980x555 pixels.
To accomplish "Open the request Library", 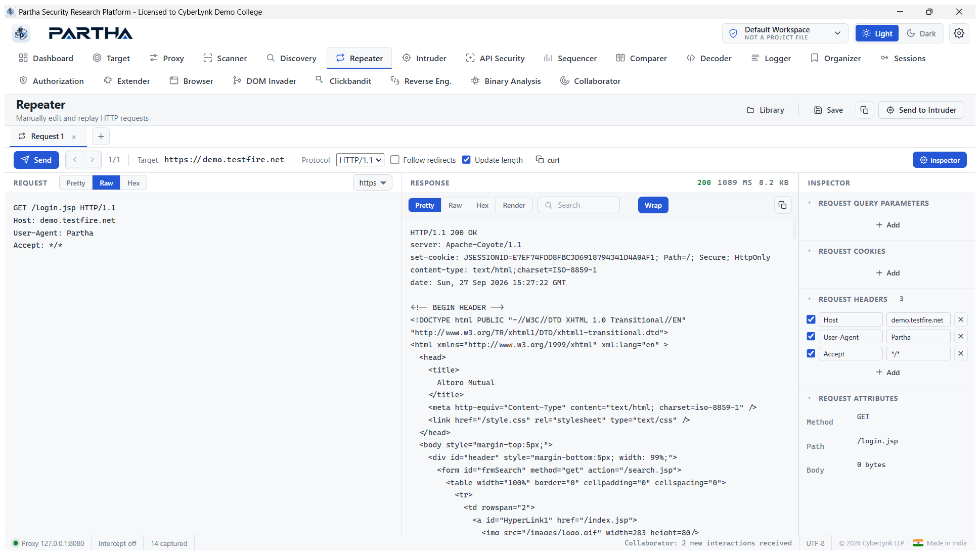I will (766, 110).
